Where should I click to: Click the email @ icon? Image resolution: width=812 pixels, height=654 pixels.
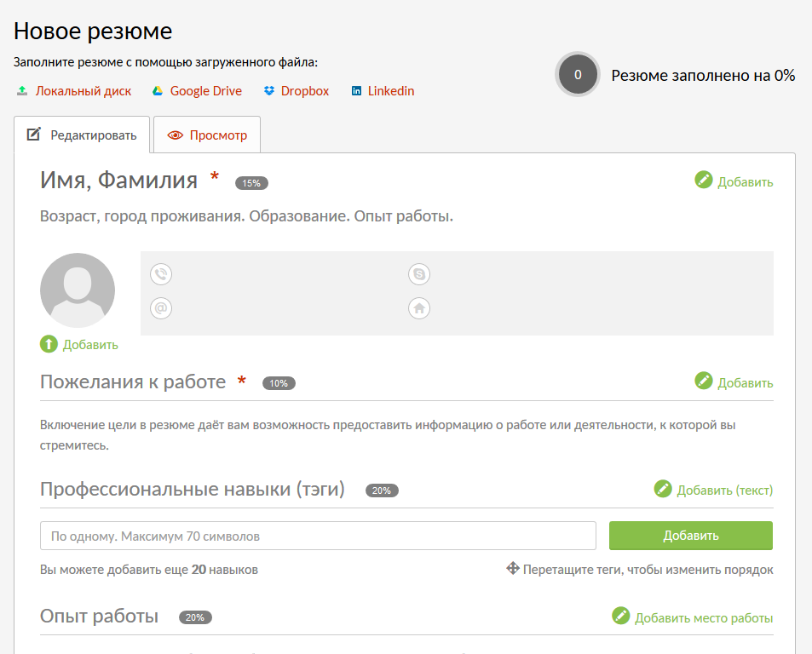coord(160,307)
